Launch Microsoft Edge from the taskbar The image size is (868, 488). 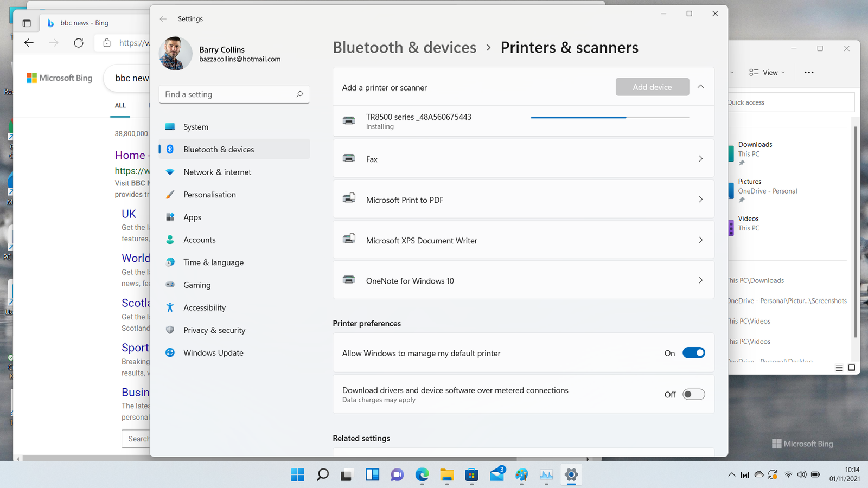click(x=422, y=474)
